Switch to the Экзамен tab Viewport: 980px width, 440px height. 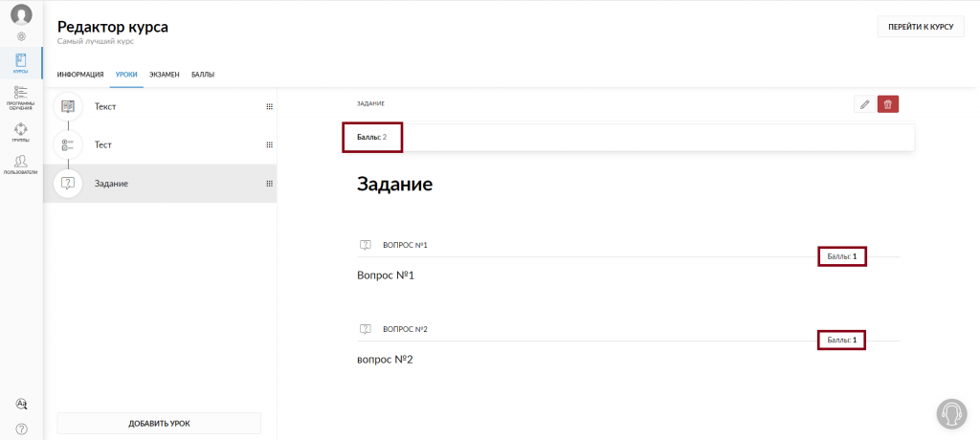(165, 75)
